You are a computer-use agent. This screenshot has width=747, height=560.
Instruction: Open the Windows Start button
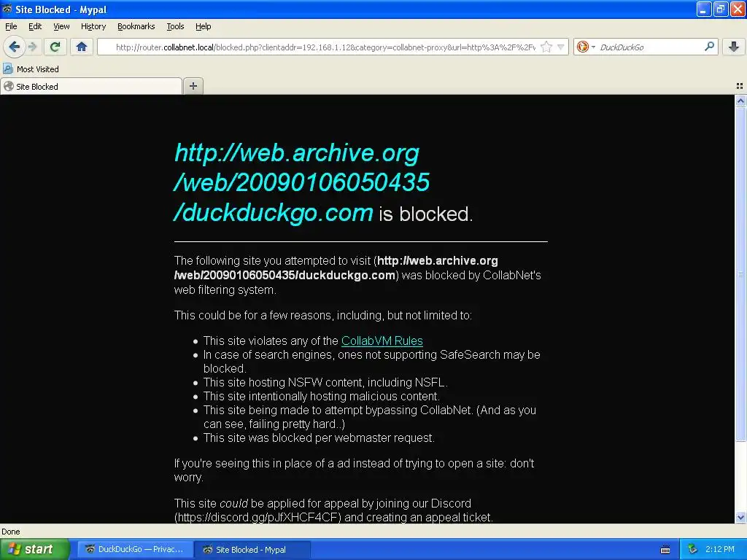(x=34, y=549)
